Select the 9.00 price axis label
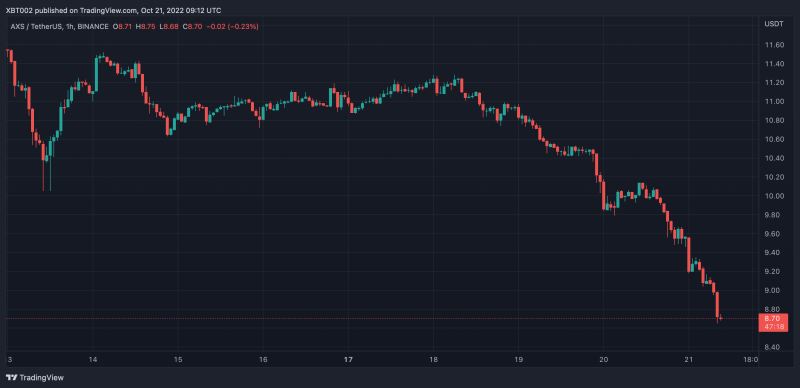 774,290
